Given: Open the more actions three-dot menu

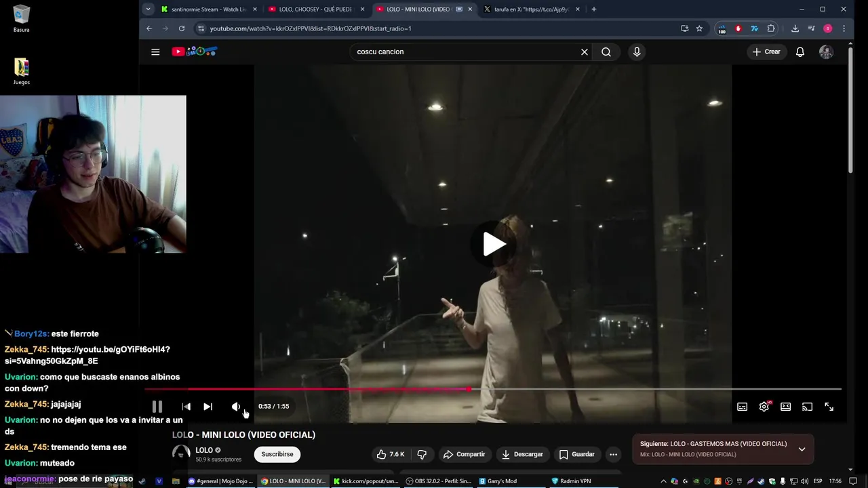Looking at the screenshot, I should tap(614, 454).
